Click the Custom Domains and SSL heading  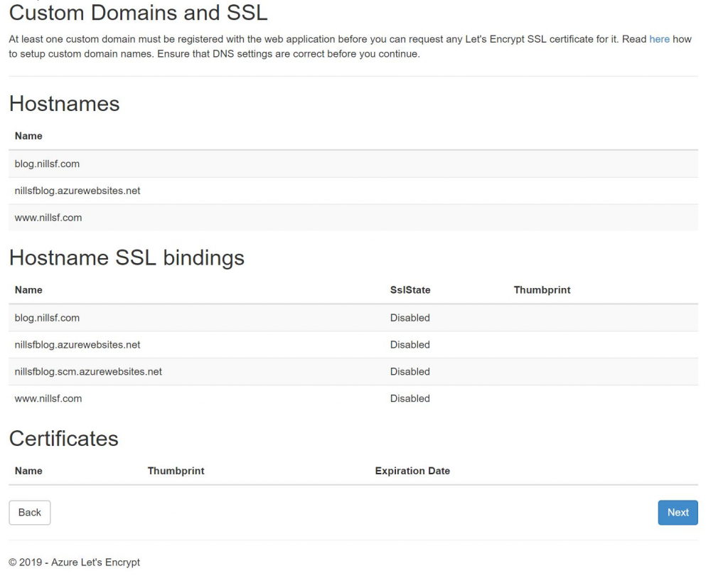click(139, 13)
